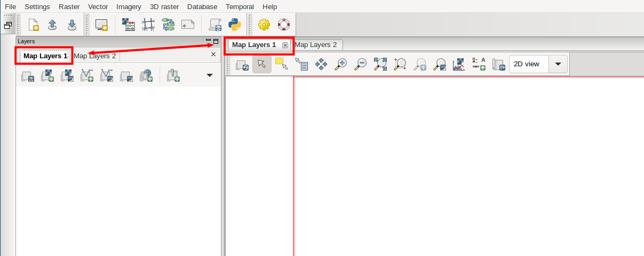Add map elements like legend or text
The width and height of the screenshot is (644, 256).
[x=479, y=64]
